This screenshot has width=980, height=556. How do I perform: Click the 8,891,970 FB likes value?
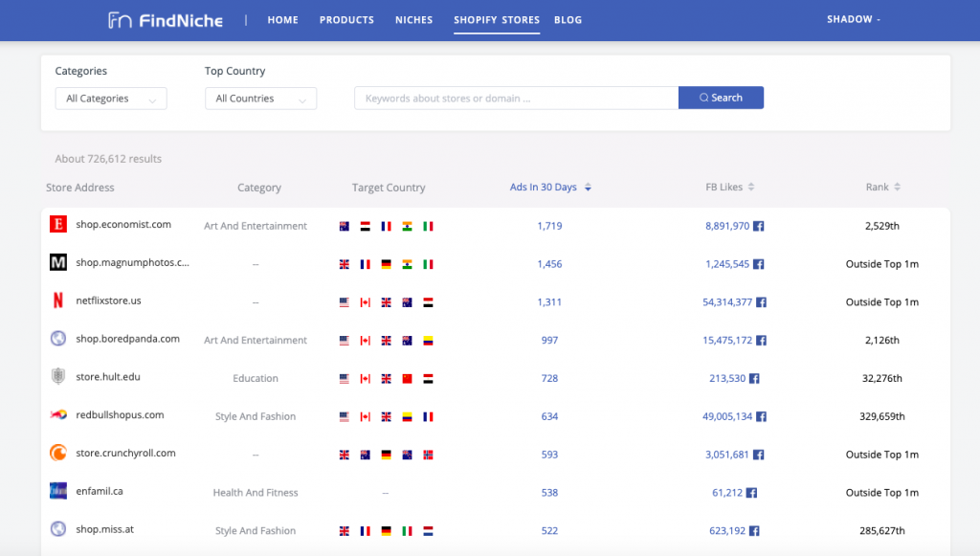[x=727, y=226]
